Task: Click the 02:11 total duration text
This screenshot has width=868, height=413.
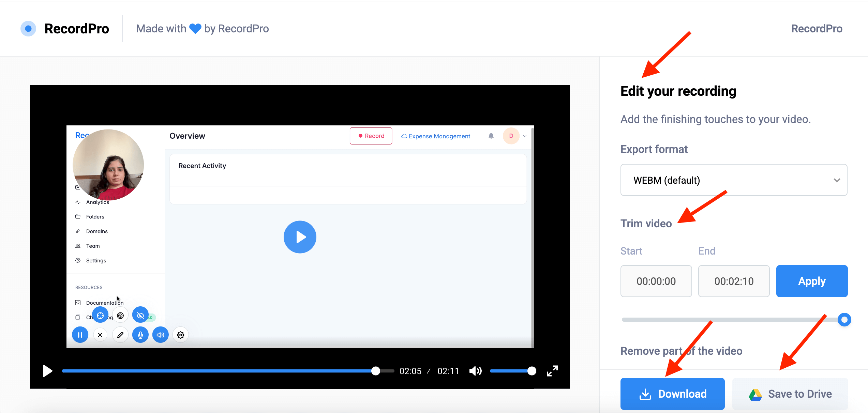Action: coord(448,371)
